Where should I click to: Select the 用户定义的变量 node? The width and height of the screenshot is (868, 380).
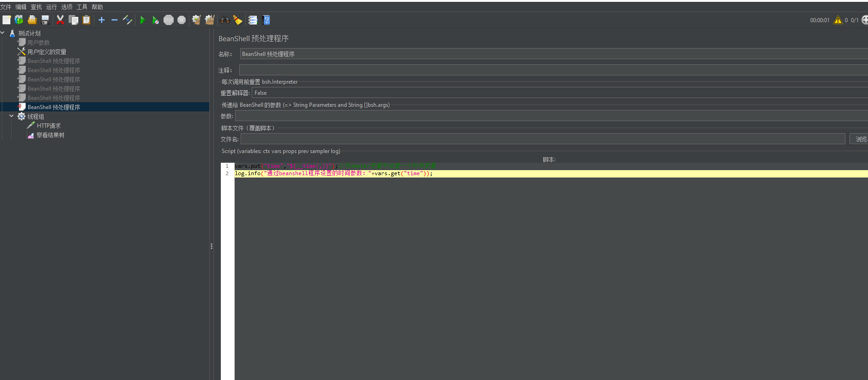[x=47, y=52]
